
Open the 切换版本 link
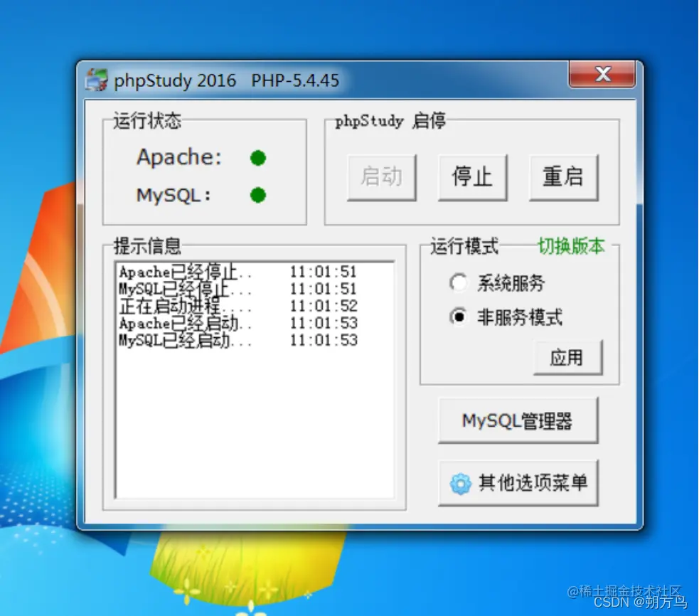point(571,246)
